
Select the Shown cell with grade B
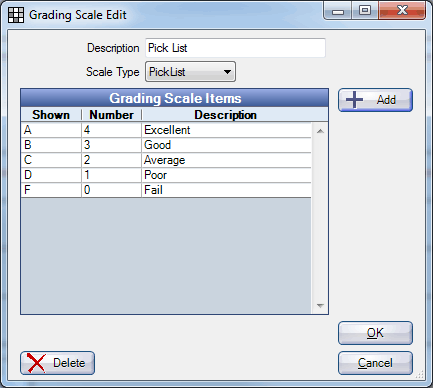(x=51, y=145)
